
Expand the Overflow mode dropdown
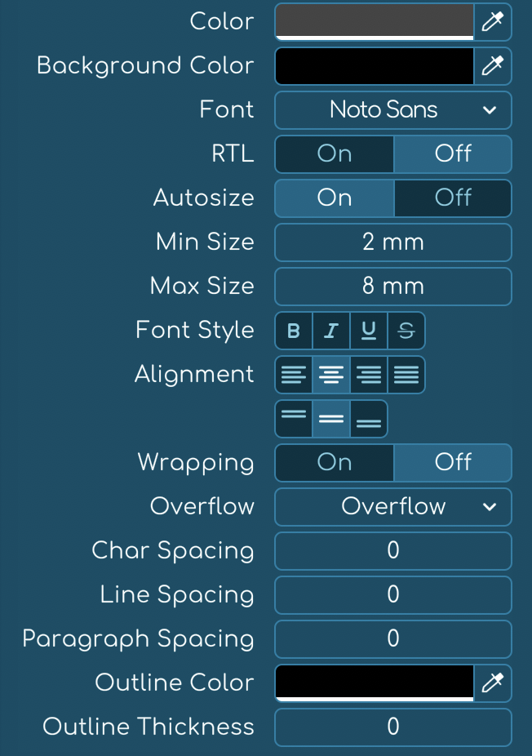coord(393,507)
